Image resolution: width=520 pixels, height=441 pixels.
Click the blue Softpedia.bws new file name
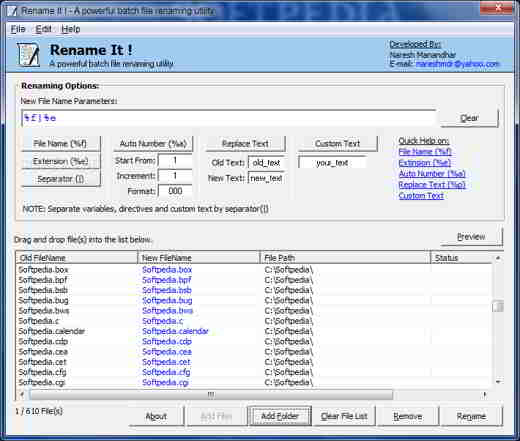167,311
